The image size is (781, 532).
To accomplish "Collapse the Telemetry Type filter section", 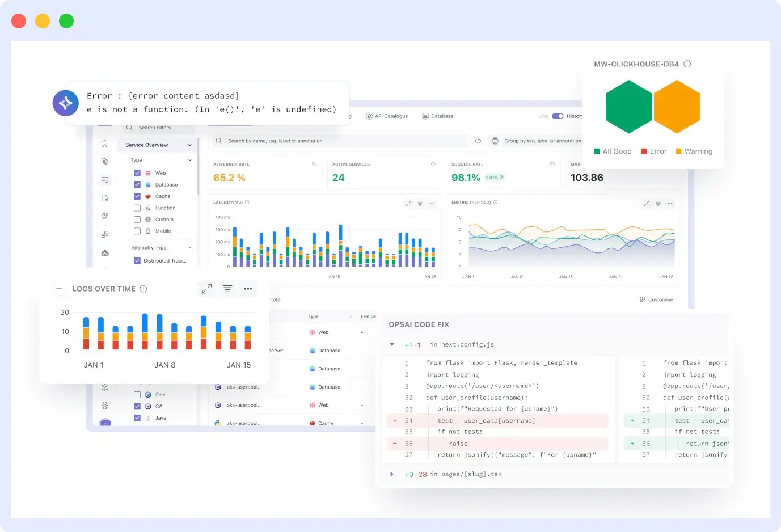I will (x=189, y=248).
